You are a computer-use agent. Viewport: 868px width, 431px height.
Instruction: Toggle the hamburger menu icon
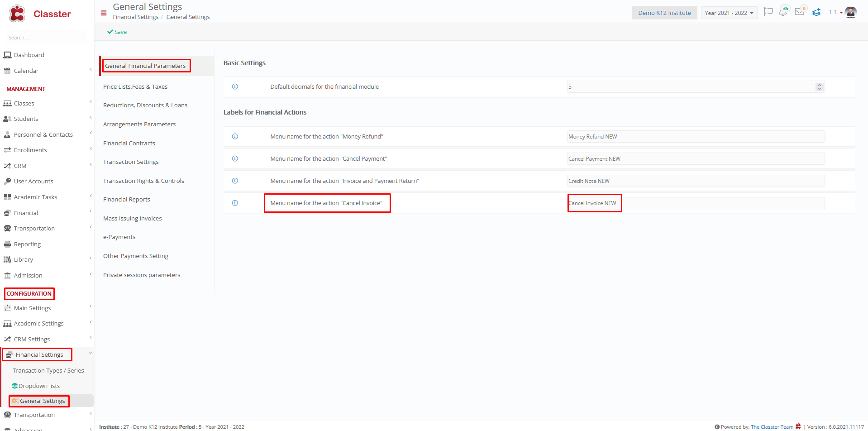tap(104, 13)
